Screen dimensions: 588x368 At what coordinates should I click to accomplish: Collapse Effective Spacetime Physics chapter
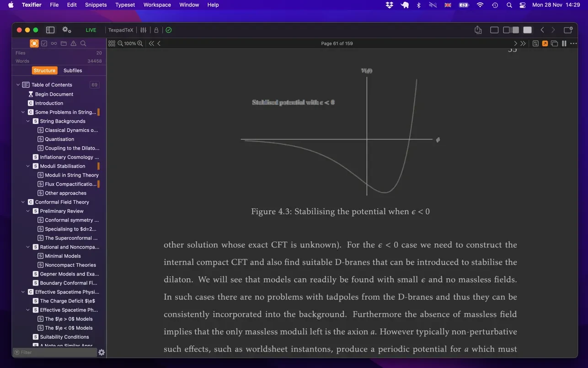point(23,292)
